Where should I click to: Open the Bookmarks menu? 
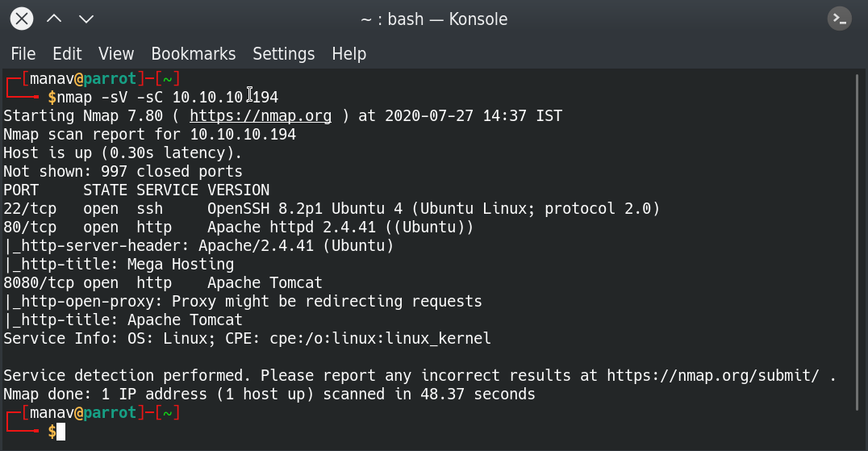click(194, 54)
